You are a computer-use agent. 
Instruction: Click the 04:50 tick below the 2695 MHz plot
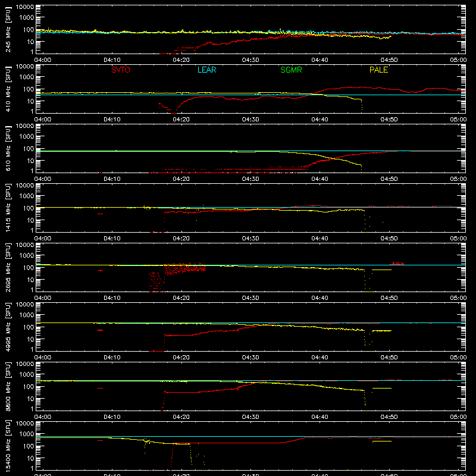389,298
